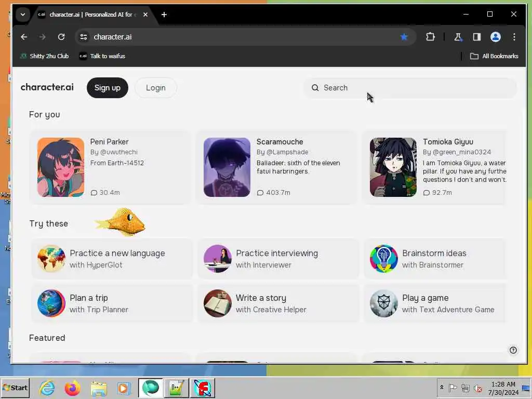
Task: Click the Login button
Action: (x=156, y=88)
